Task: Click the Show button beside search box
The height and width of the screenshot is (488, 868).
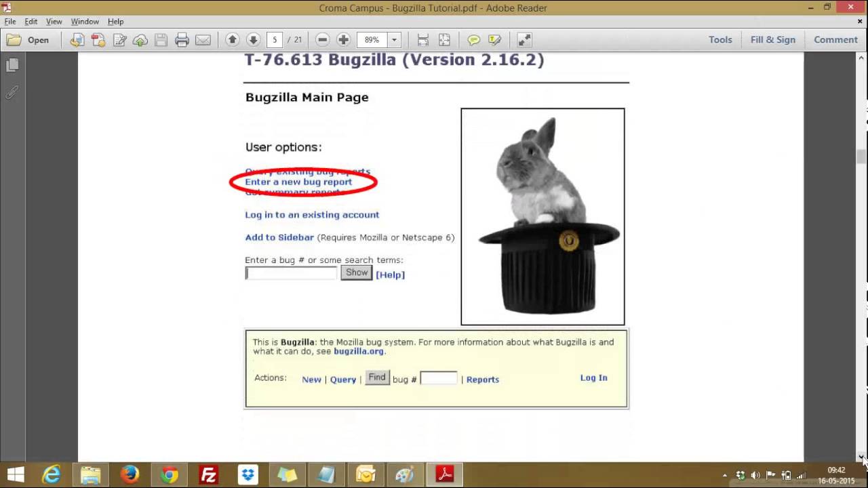Action: click(x=357, y=273)
